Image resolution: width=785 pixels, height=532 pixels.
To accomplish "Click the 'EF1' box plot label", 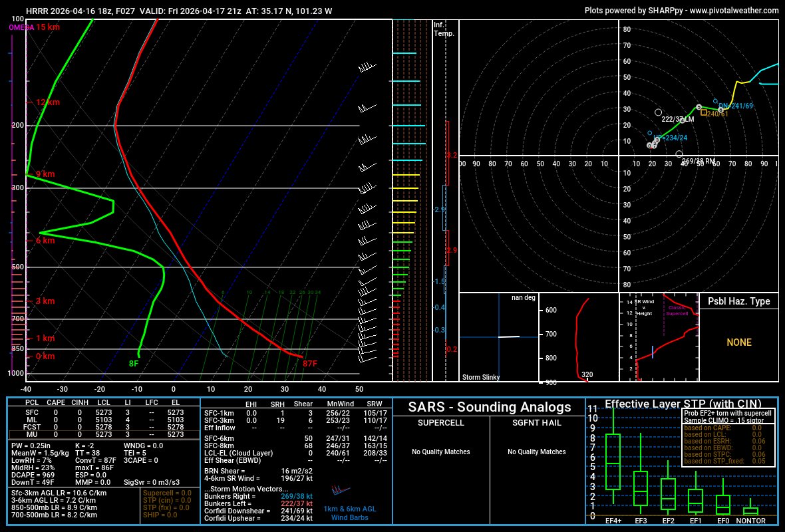I will tap(695, 521).
